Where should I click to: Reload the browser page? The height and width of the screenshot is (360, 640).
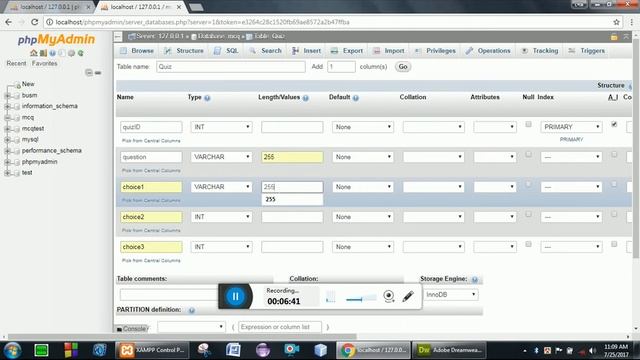pyautogui.click(x=35, y=22)
